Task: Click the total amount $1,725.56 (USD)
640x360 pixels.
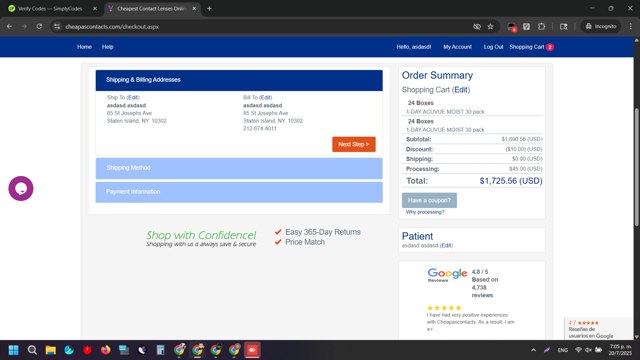Action: (x=511, y=181)
